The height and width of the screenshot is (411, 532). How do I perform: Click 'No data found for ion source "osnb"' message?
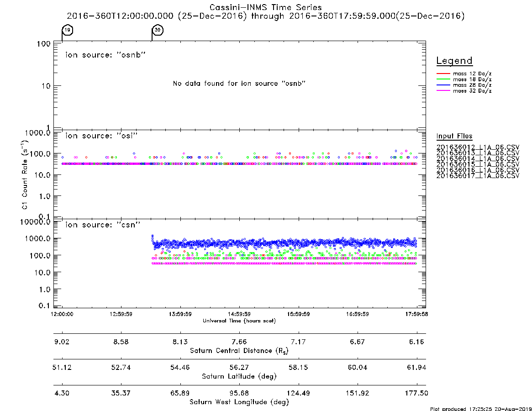239,84
